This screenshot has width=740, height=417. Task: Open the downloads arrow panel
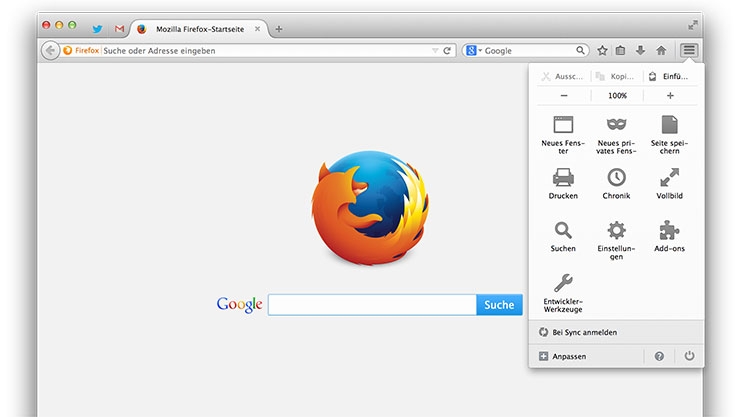(640, 50)
